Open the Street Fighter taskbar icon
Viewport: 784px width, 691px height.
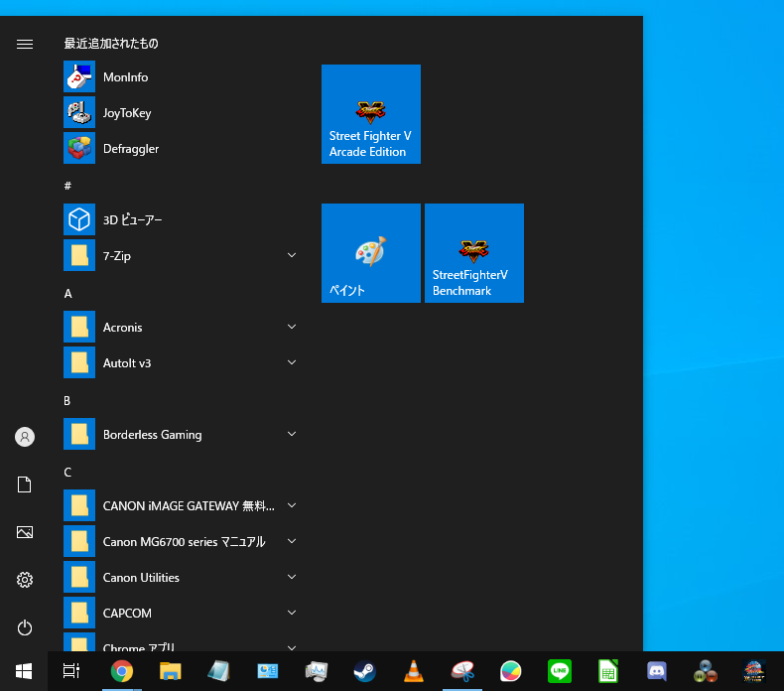[754, 671]
